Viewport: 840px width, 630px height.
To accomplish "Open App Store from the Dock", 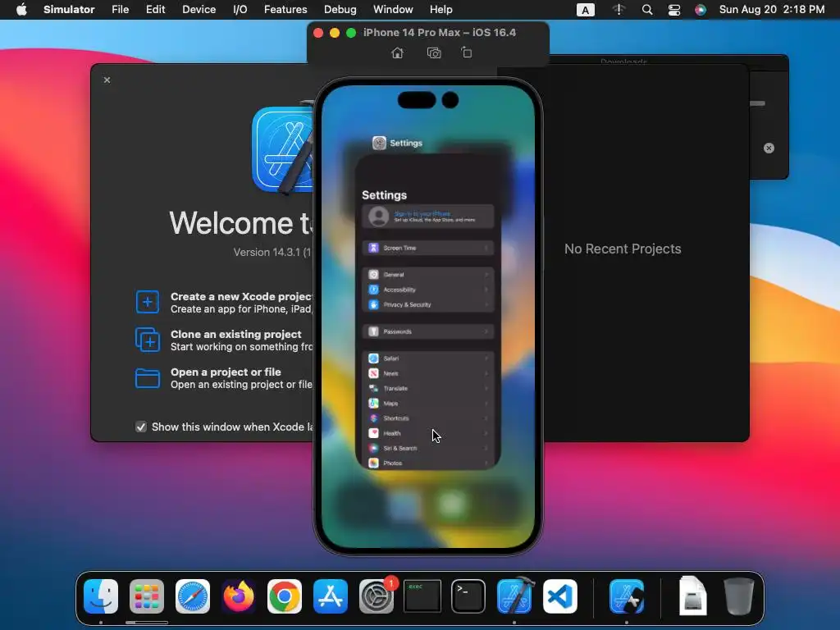I will pos(330,596).
